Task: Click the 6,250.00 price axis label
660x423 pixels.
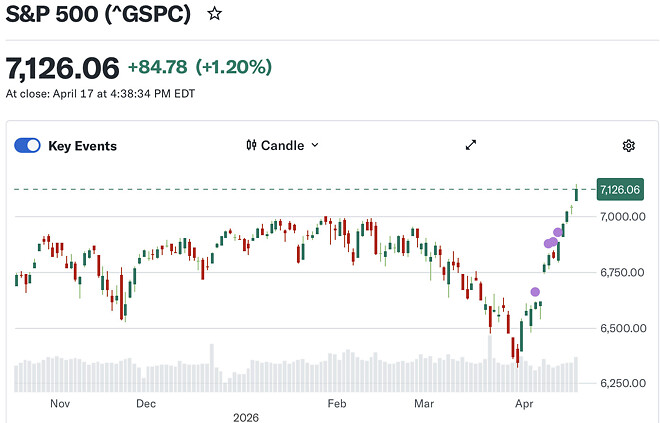Action: (x=624, y=383)
